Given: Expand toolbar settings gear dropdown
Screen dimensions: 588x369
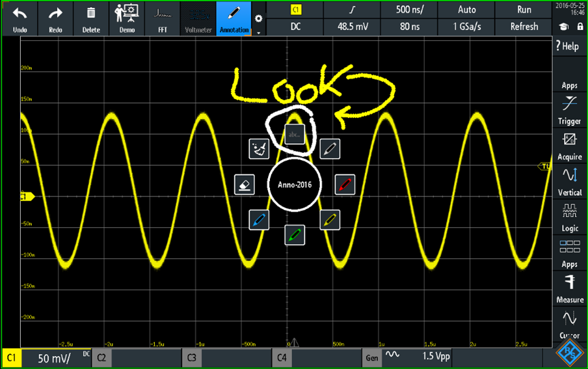Looking at the screenshot, I should point(259,22).
